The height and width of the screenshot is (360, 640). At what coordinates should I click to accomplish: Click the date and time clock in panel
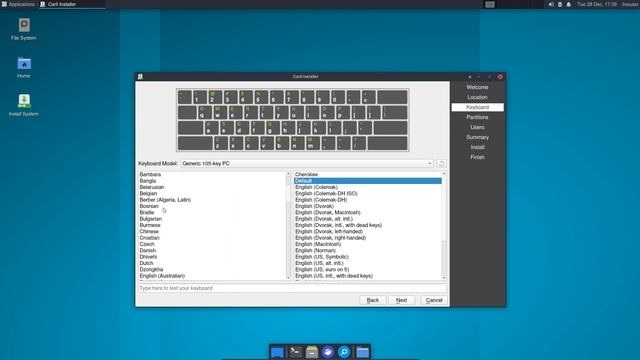click(x=597, y=4)
